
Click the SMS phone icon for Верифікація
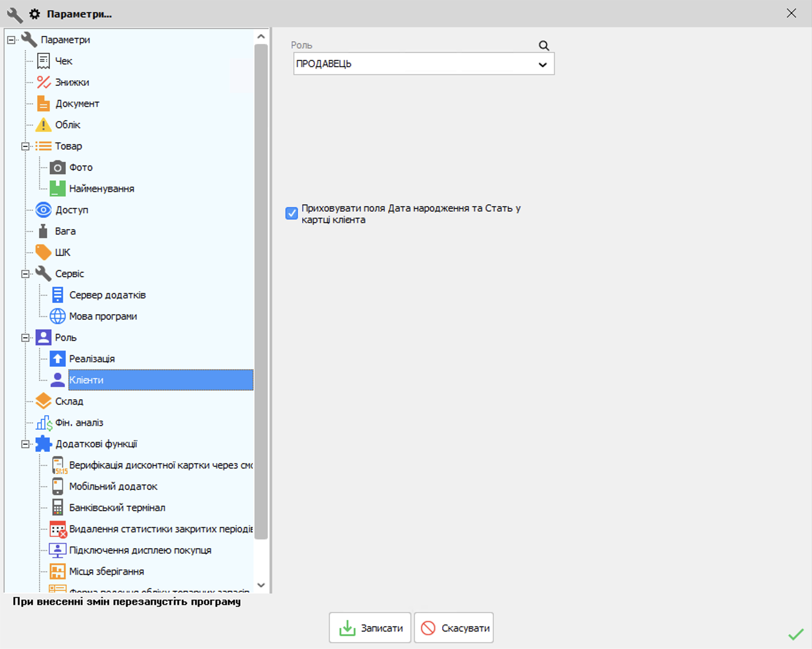[59, 465]
